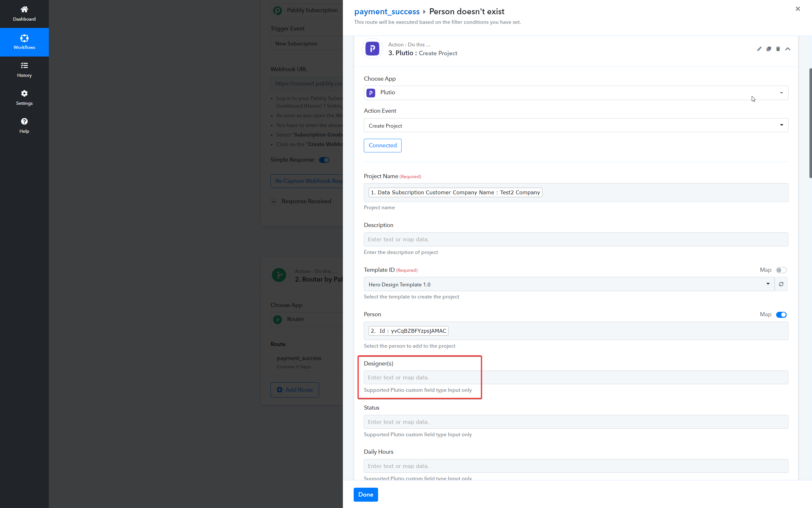Screen dimensions: 812x508
Task: Expand the Response Received section
Action: [x=273, y=202]
